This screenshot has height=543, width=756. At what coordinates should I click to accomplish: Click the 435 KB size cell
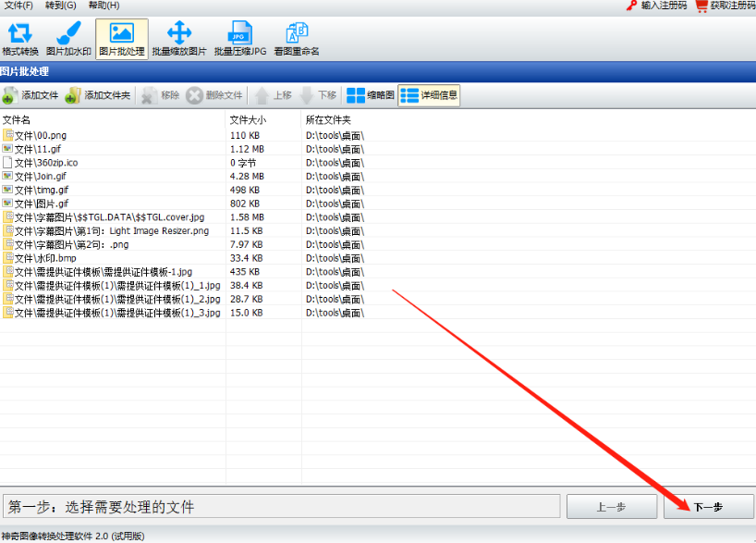[x=244, y=272]
